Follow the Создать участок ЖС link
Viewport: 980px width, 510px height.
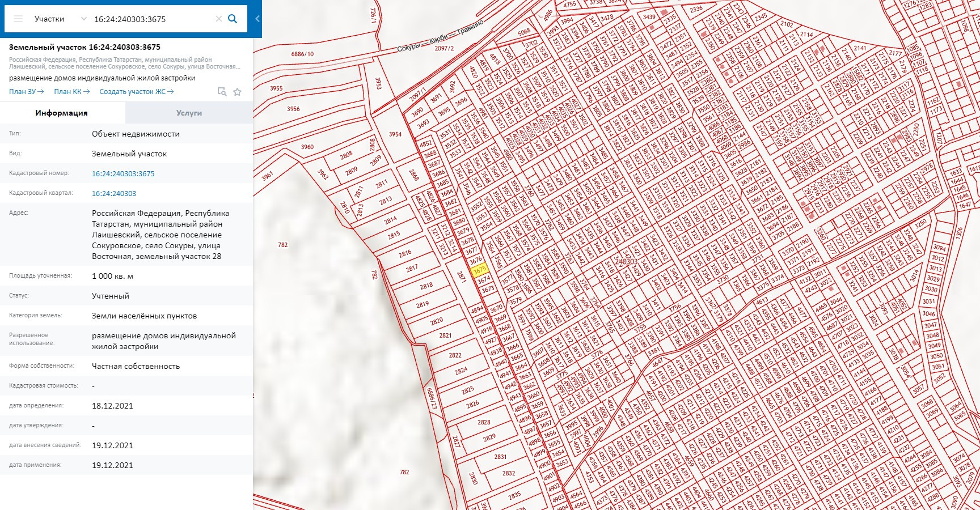(136, 91)
